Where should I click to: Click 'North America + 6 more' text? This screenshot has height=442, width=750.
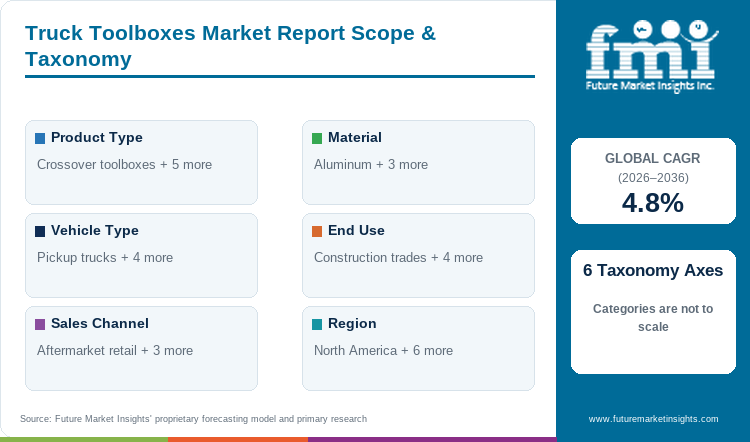[x=383, y=351]
